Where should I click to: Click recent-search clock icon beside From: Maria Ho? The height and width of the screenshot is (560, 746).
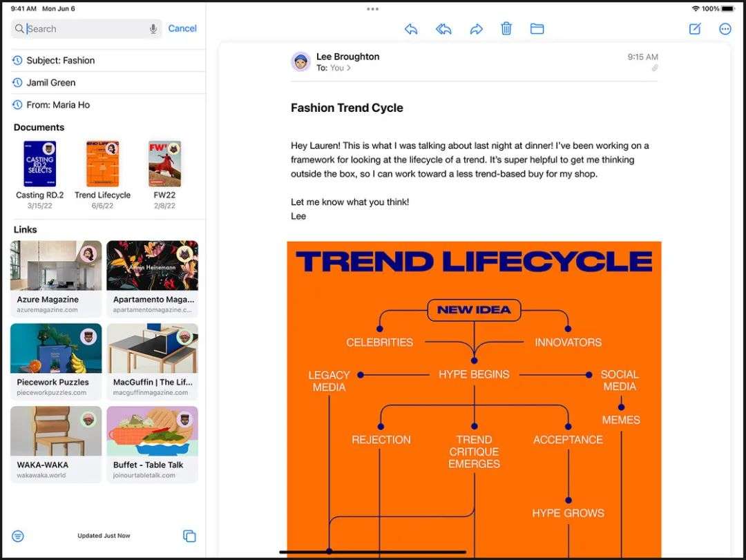[x=17, y=105]
